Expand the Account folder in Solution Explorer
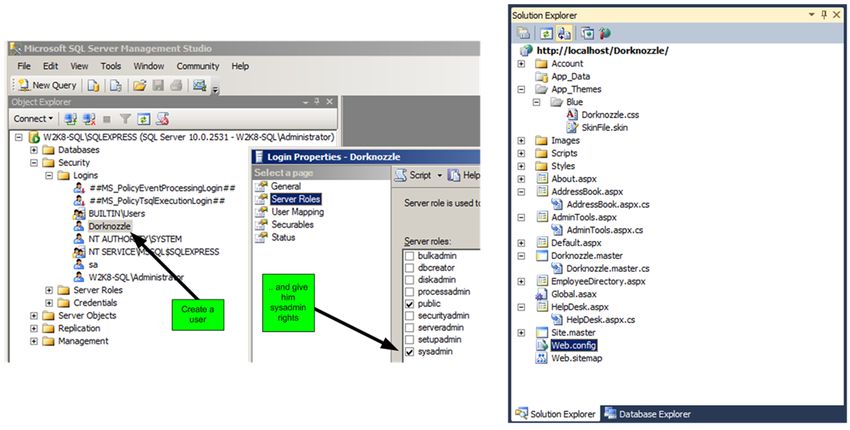Viewport: 850px width, 430px height. tap(521, 63)
